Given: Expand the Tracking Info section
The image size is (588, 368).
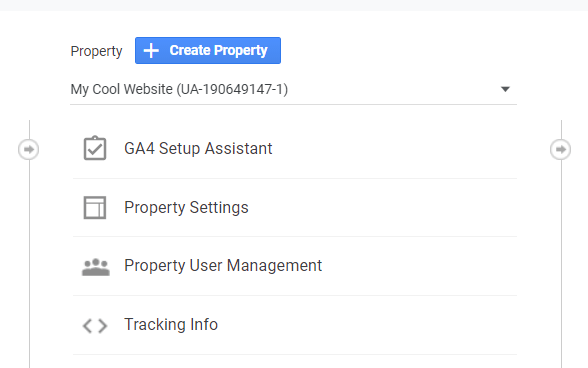Looking at the screenshot, I should point(171,324).
